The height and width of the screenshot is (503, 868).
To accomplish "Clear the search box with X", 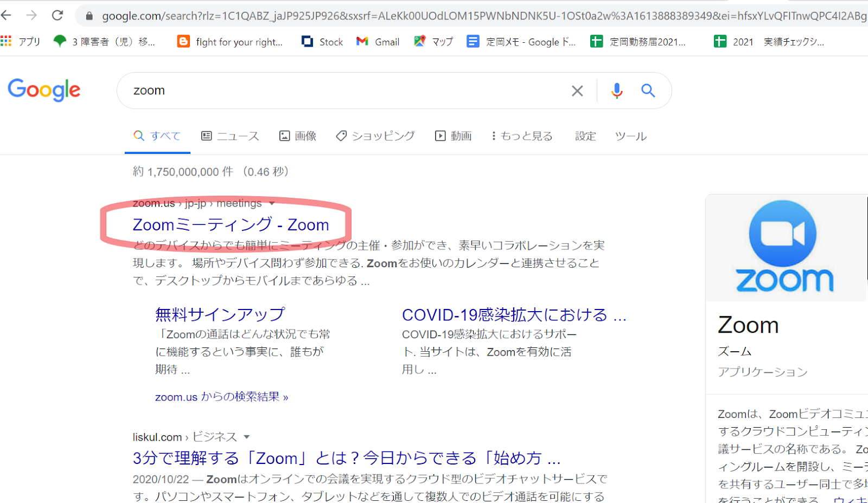I will (577, 91).
